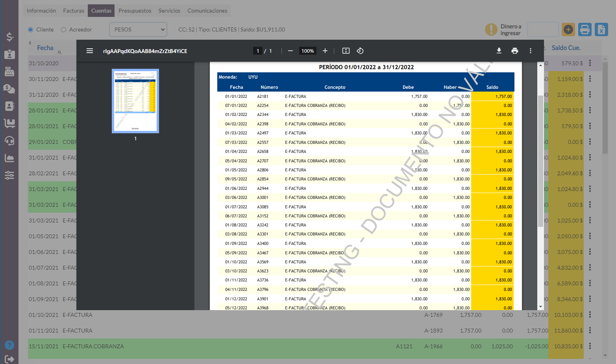
Task: Open the PESOS currency dropdown
Action: [x=138, y=29]
